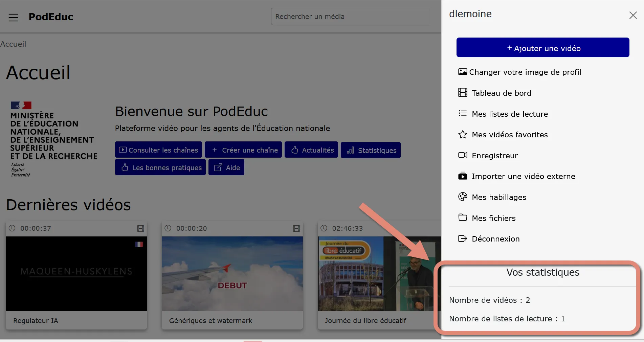The width and height of the screenshot is (644, 342).
Task: Click the Journée du libre éducatif title
Action: point(365,321)
